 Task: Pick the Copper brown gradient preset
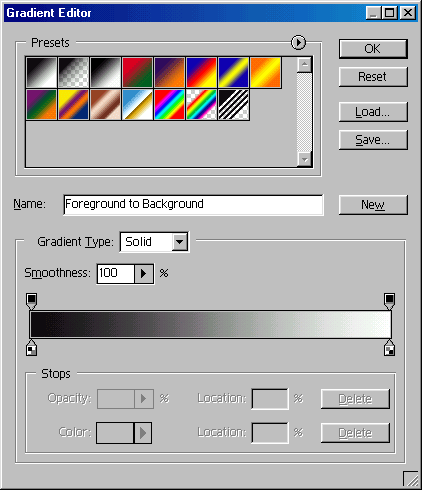pos(105,104)
